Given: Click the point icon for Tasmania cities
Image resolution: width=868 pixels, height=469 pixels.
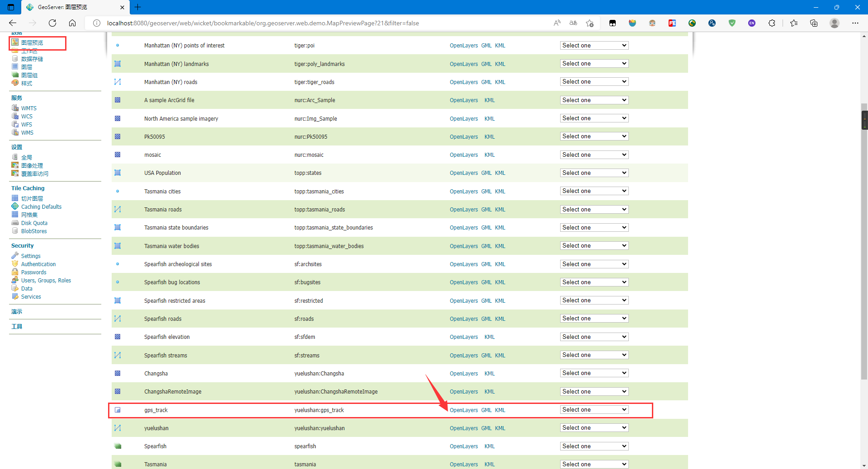Looking at the screenshot, I should tap(118, 191).
